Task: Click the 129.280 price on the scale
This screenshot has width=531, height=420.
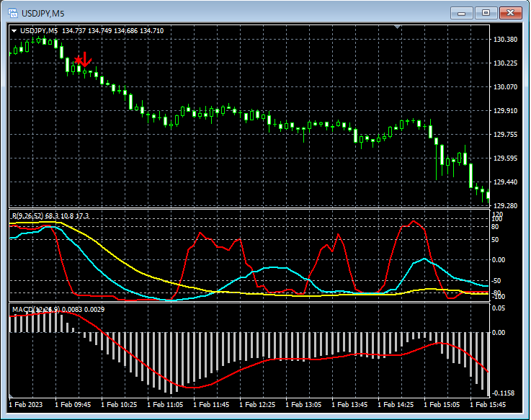Action: click(x=506, y=206)
